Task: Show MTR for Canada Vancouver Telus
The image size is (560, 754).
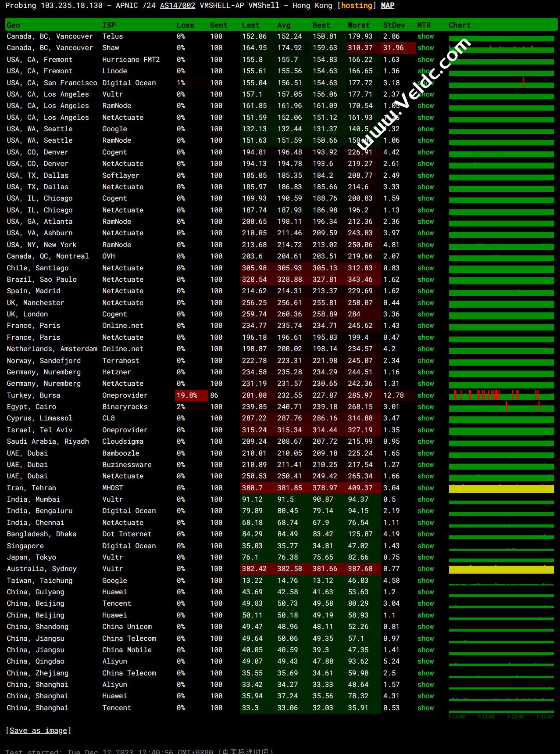Action: click(x=425, y=36)
